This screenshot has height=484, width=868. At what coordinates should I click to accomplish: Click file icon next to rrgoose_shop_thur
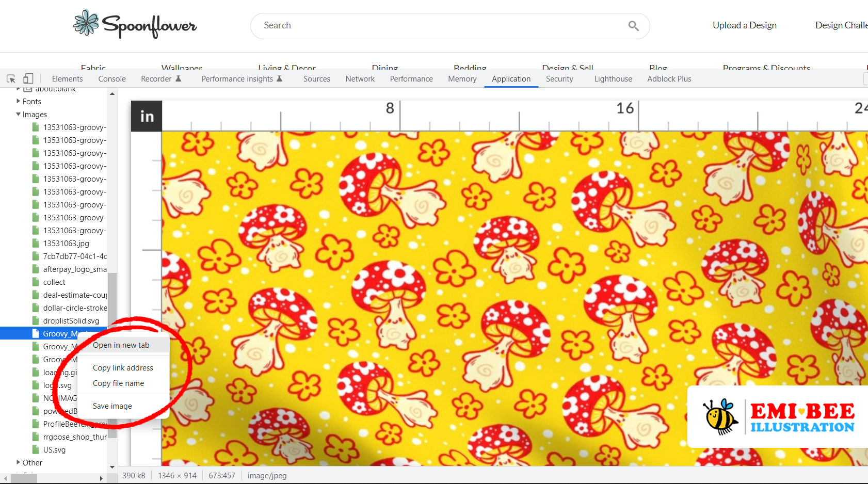click(36, 437)
